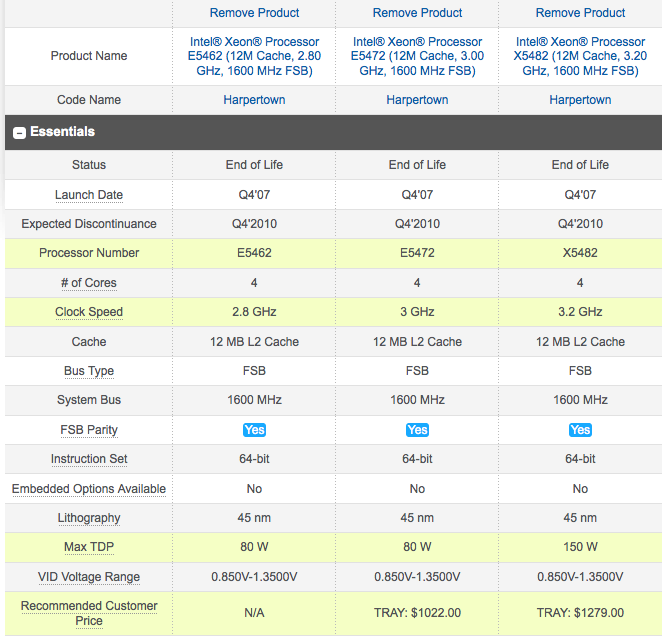Click the Recommended Customer Price label
The image size is (663, 636).
(x=89, y=613)
